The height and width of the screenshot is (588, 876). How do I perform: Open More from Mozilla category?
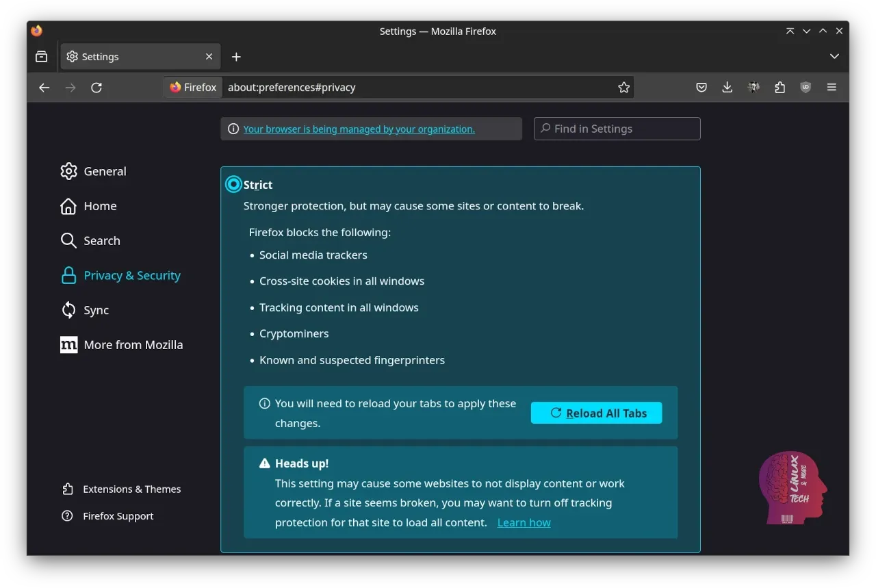tap(122, 345)
